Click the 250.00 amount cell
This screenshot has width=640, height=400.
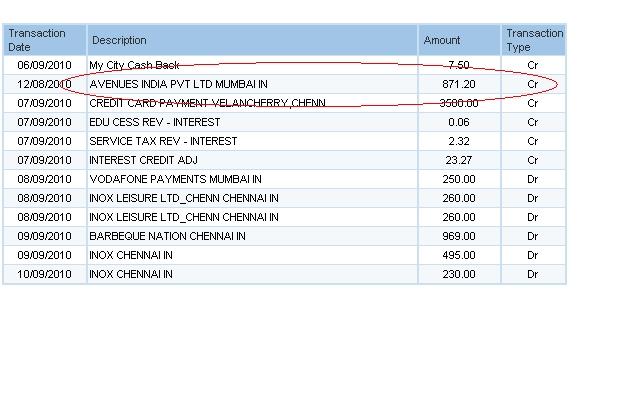tap(459, 179)
